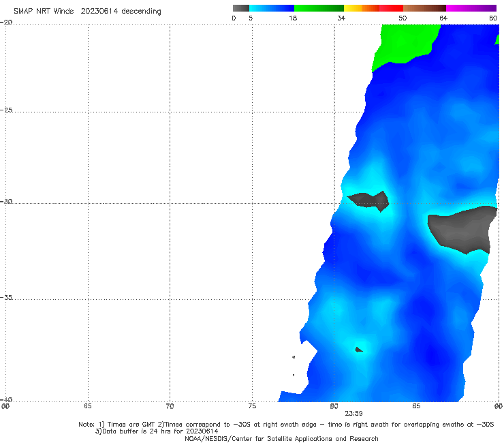
Task: Click the green segment of the color scale
Action: coord(319,8)
